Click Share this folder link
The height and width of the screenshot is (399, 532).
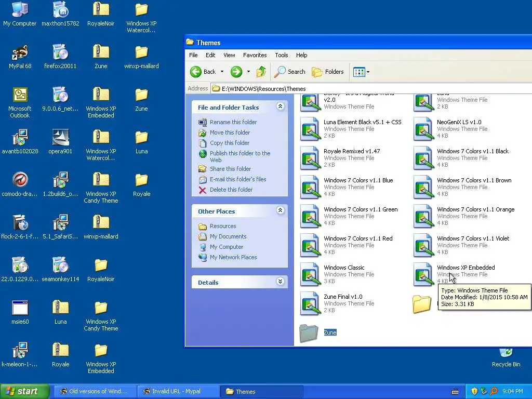coord(230,169)
